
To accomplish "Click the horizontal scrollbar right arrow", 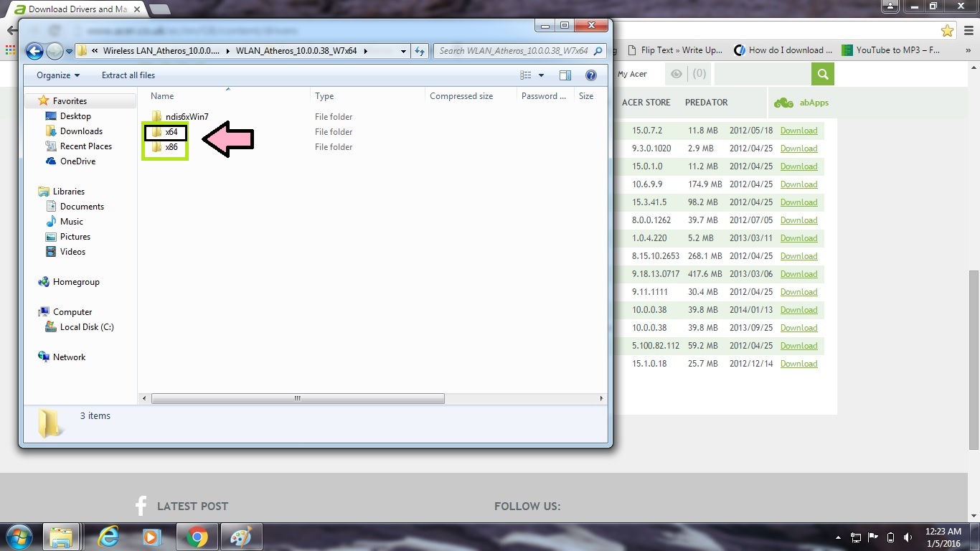I will pyautogui.click(x=601, y=398).
